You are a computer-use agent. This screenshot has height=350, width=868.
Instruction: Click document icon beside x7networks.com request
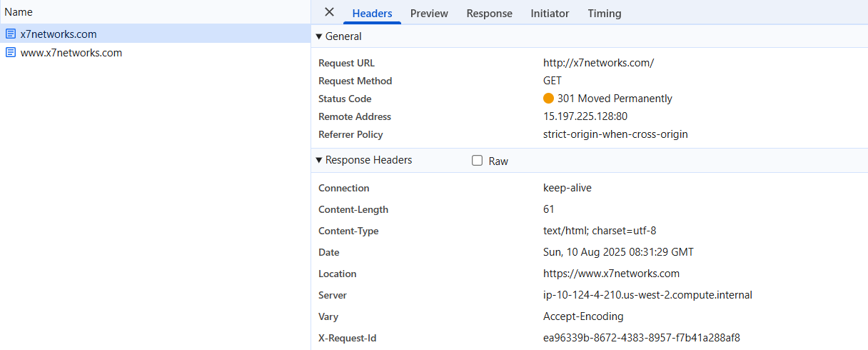pyautogui.click(x=11, y=34)
